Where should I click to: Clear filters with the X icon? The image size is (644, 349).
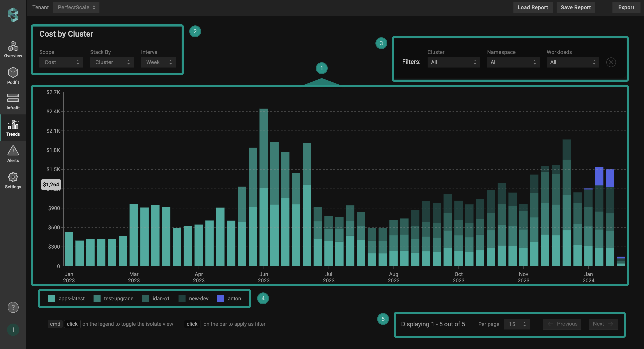coord(611,62)
